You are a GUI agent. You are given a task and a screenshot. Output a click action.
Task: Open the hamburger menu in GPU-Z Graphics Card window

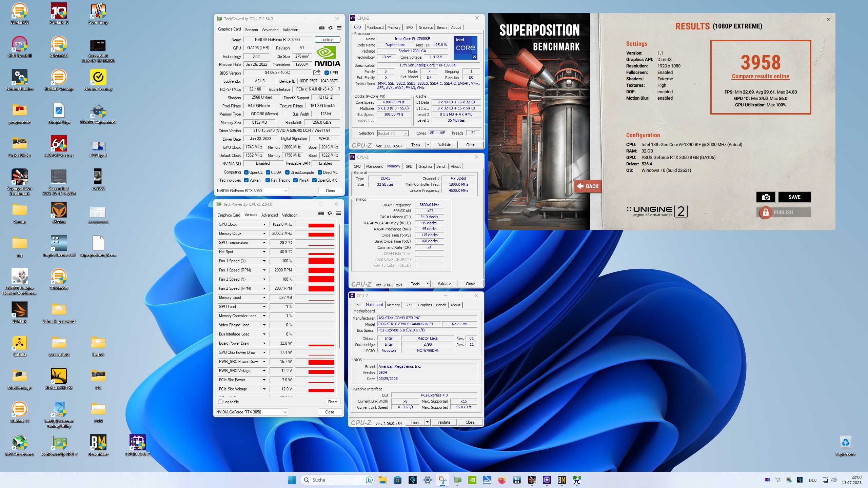tap(339, 28)
